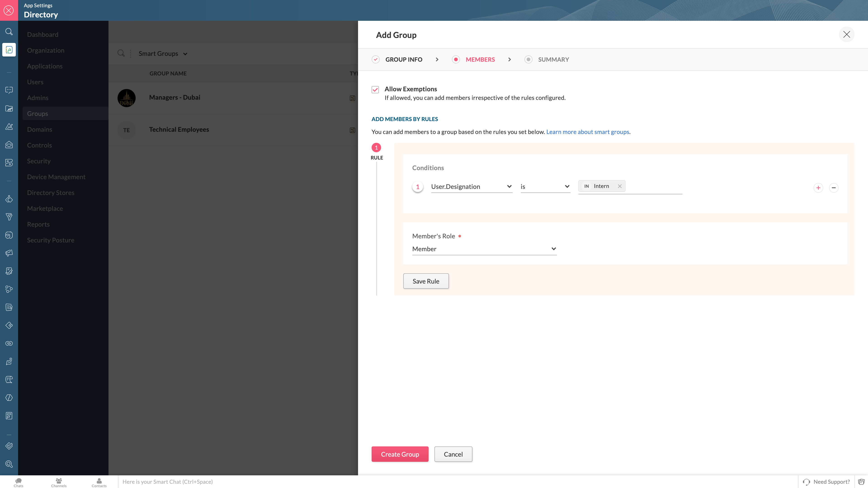This screenshot has height=488, width=868.
Task: Open the 'is' operator dropdown
Action: (x=545, y=187)
